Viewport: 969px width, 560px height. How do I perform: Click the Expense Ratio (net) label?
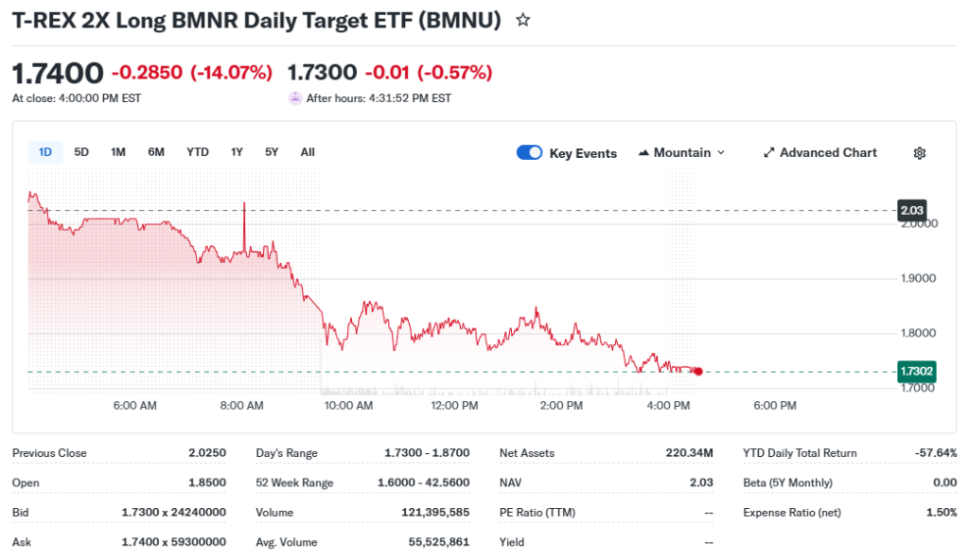[x=791, y=513]
